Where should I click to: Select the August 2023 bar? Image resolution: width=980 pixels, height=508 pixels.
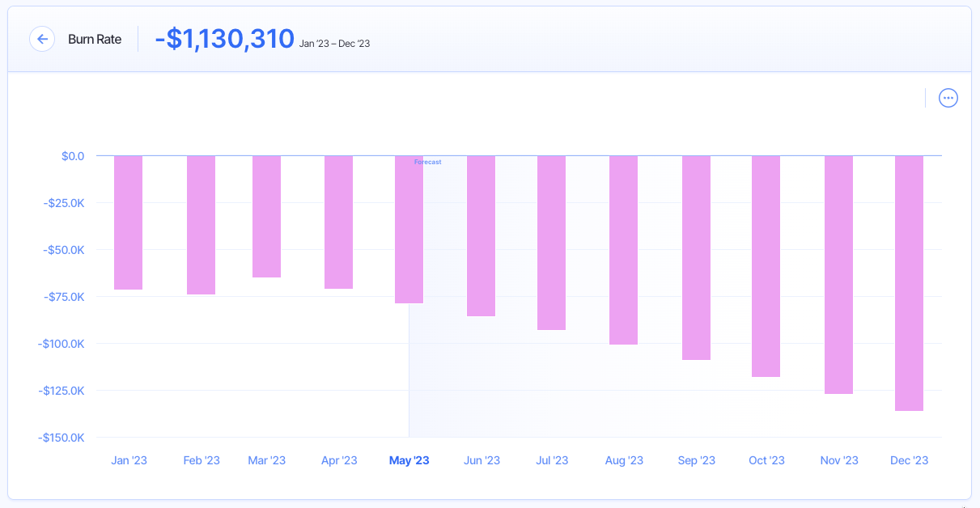coord(623,247)
